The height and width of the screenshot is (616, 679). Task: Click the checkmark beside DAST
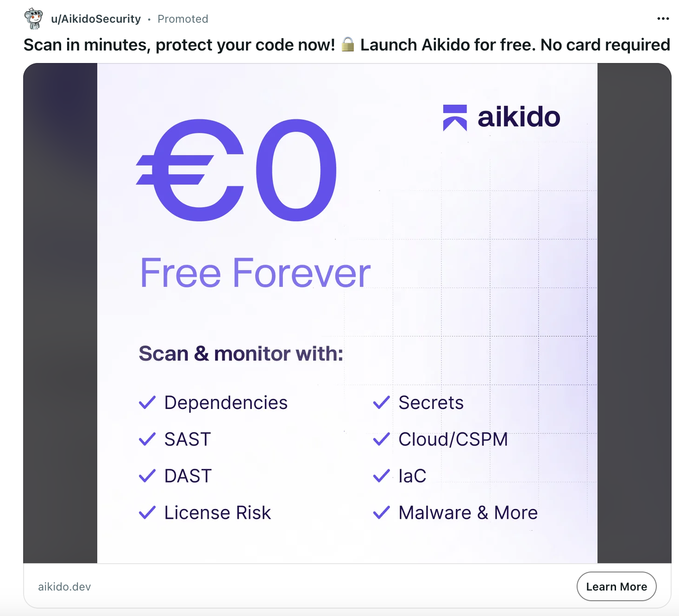(x=147, y=476)
